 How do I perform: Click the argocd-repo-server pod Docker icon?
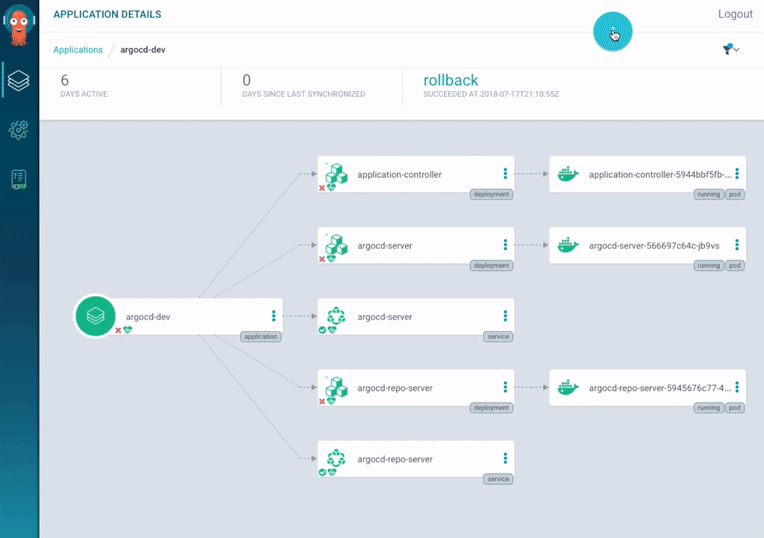pyautogui.click(x=568, y=387)
